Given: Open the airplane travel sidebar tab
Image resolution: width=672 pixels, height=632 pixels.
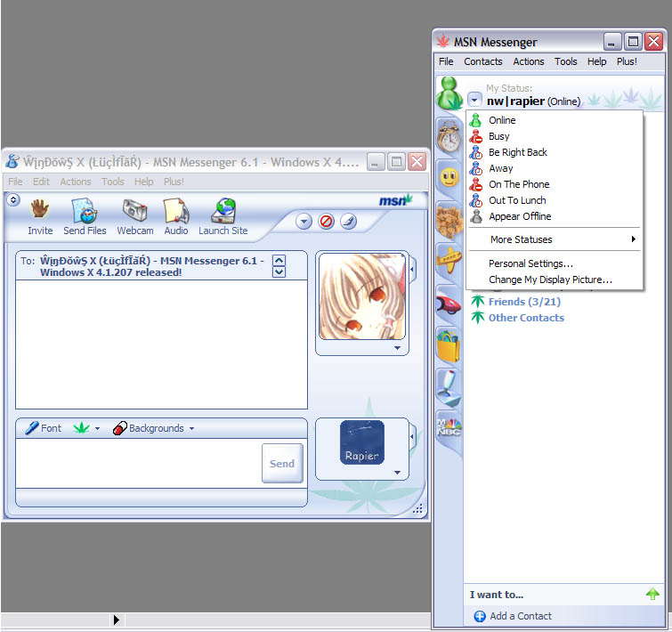Looking at the screenshot, I should tap(449, 261).
